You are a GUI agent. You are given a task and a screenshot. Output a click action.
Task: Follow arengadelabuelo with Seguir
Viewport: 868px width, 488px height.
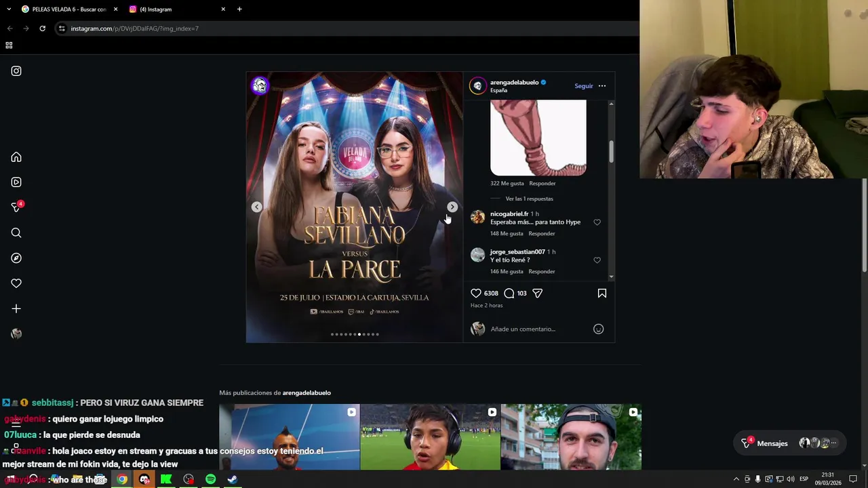584,86
